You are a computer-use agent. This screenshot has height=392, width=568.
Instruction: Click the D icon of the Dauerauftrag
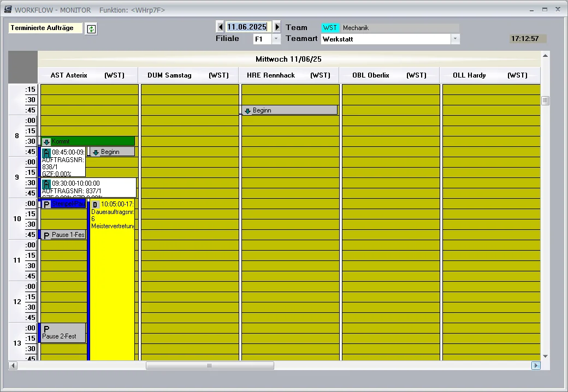95,205
